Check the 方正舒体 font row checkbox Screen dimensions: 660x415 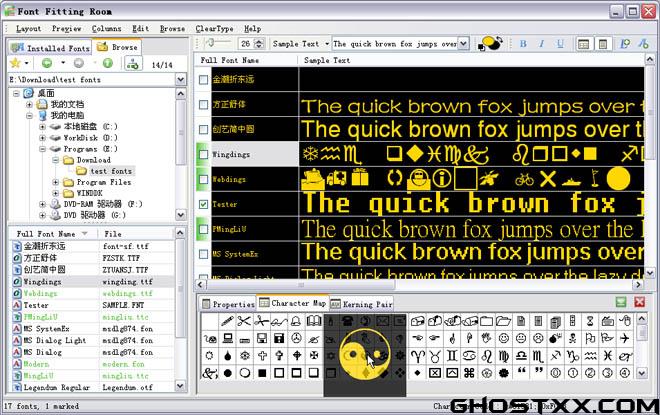pyautogui.click(x=203, y=104)
